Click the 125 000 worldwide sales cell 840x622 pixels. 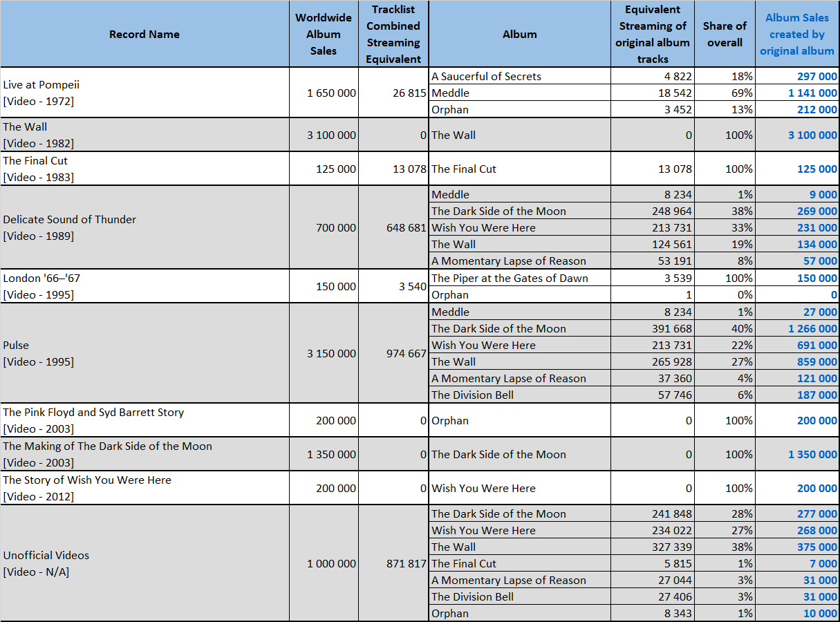(x=324, y=169)
